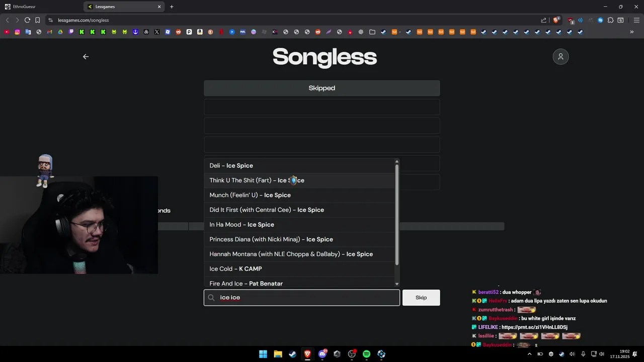Show more bookmarks with the chevron
The image size is (644, 362).
(x=632, y=32)
